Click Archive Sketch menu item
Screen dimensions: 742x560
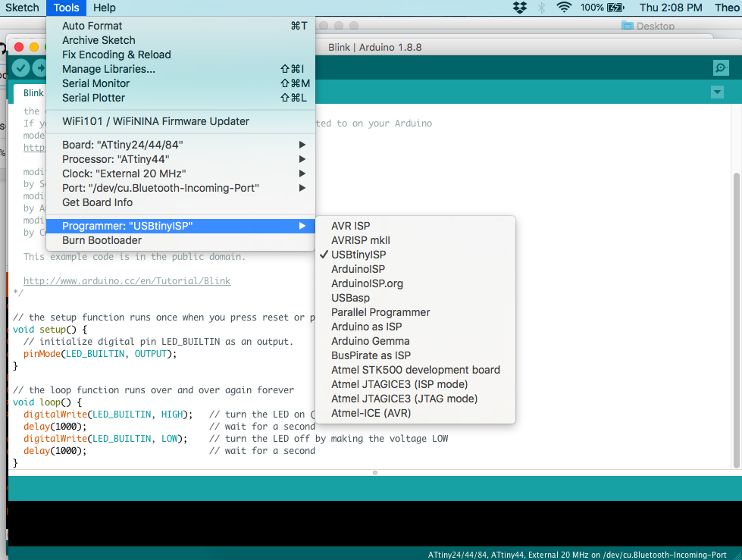[181, 40]
